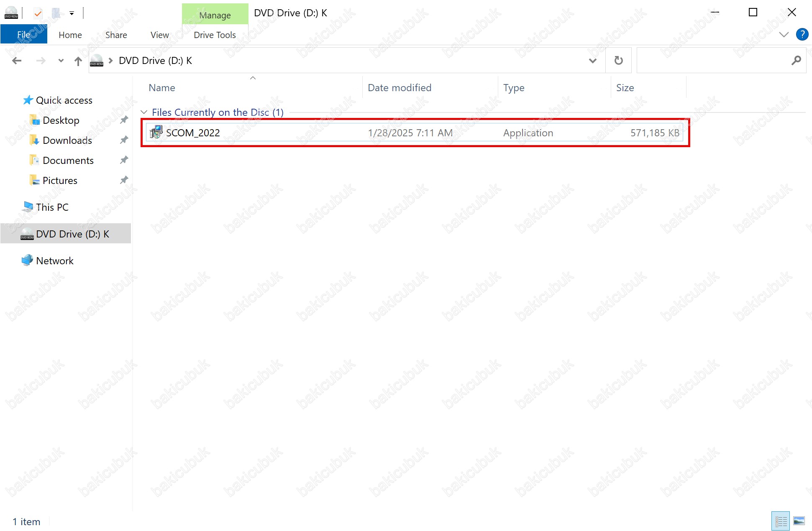
Task: Select the Files Currently on the Disc group header
Action: point(218,112)
